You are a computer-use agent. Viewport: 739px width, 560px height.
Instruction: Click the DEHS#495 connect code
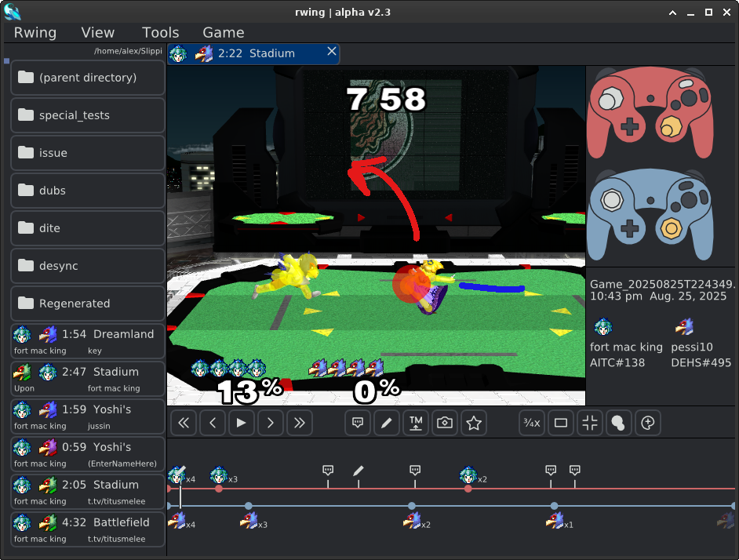point(701,362)
